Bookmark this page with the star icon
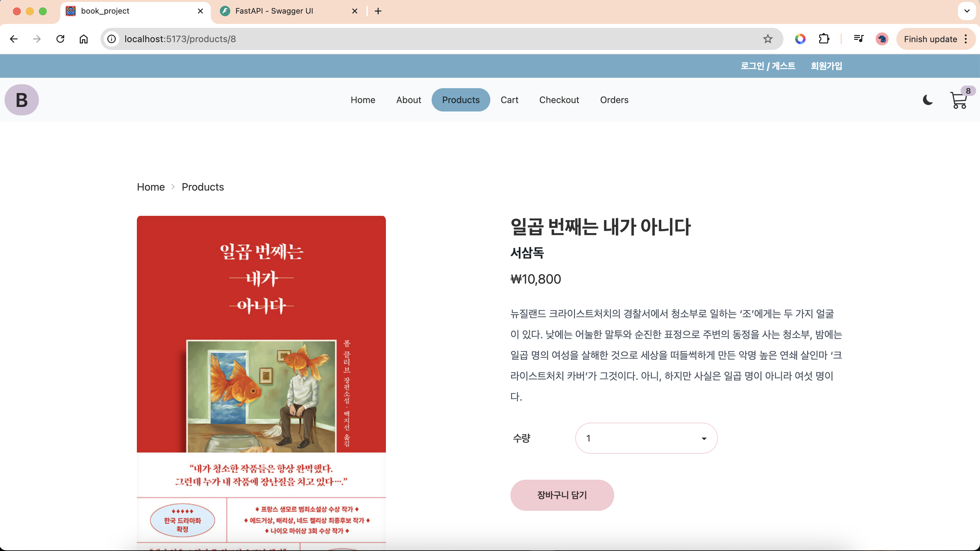This screenshot has height=551, width=980. (768, 39)
